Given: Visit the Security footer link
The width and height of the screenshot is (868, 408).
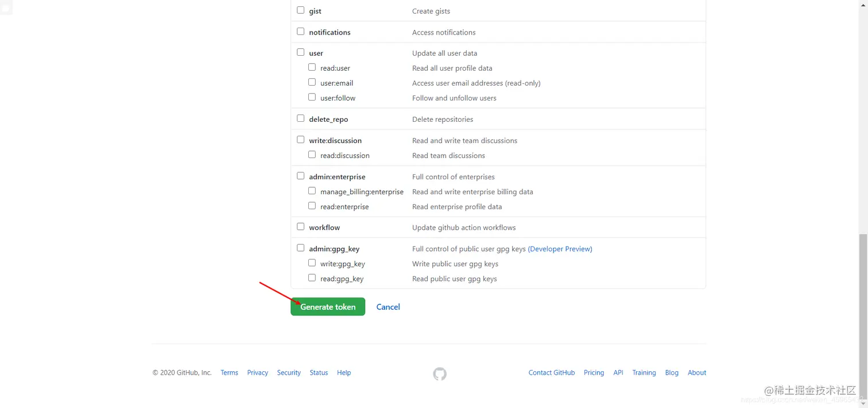Looking at the screenshot, I should [289, 373].
